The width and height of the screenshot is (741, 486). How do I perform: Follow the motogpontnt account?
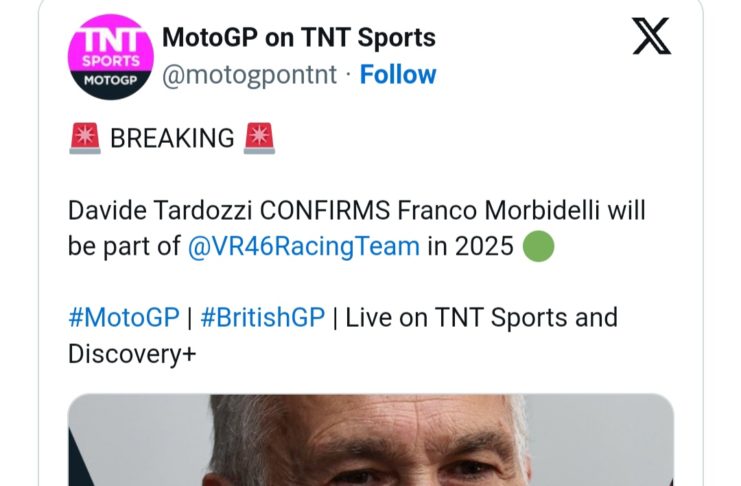398,75
